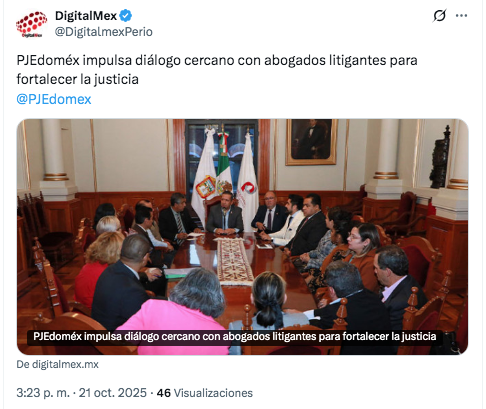Screen dimensions: 486x409
Task: Select the words fortalecer la justicia in tweet
Action: pyautogui.click(x=77, y=79)
